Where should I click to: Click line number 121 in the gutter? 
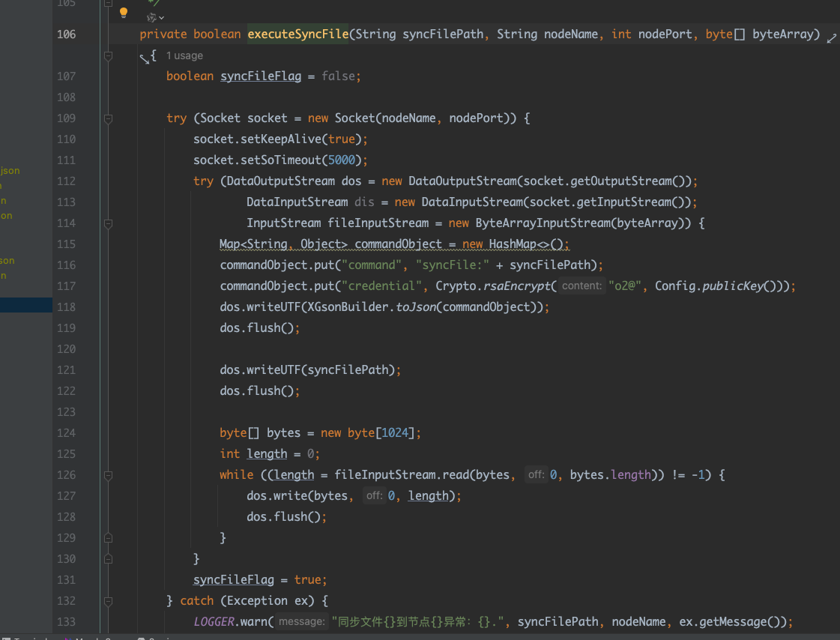pyautogui.click(x=66, y=370)
